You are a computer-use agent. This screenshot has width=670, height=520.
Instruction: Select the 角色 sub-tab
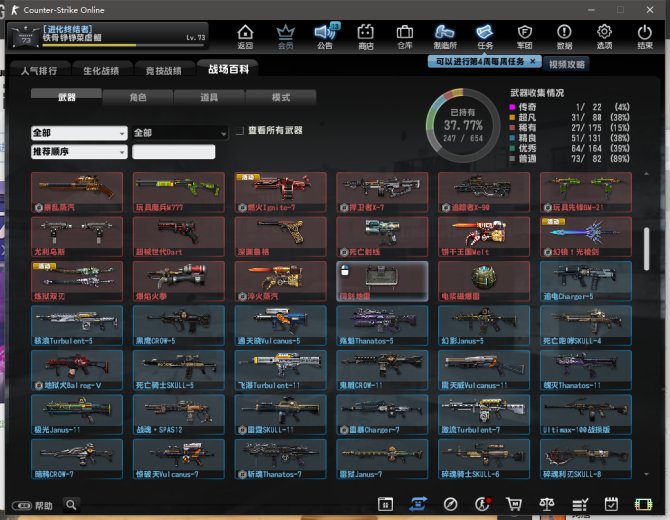pyautogui.click(x=138, y=97)
